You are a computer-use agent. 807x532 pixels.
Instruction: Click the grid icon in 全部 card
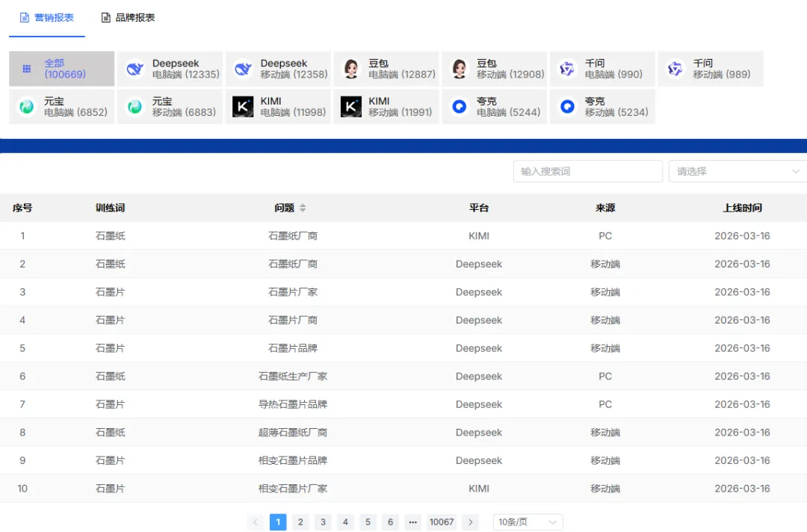pos(27,69)
